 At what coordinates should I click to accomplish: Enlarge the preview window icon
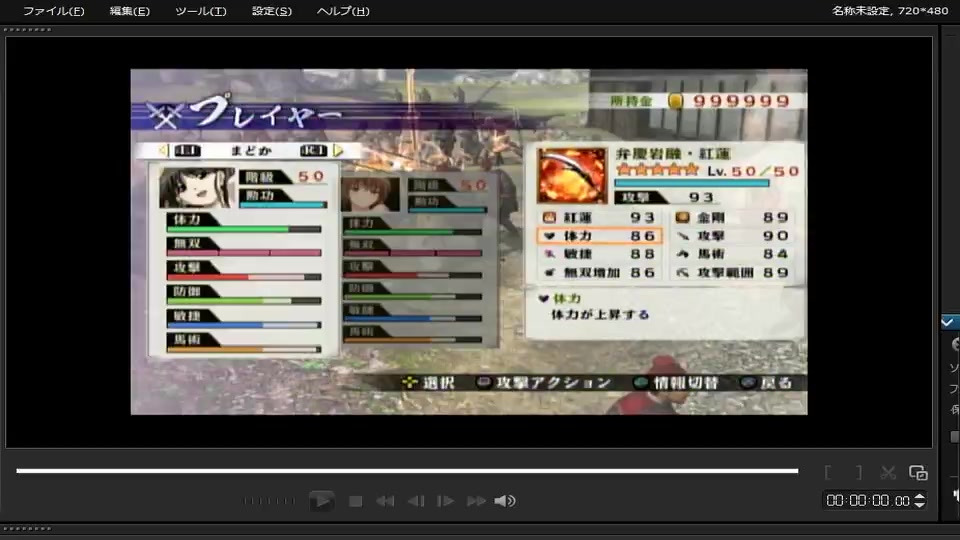(918, 473)
